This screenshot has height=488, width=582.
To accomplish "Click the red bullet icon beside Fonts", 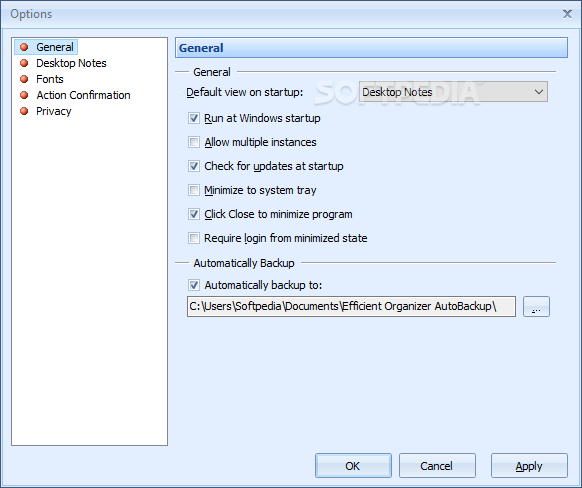I will click(x=24, y=79).
